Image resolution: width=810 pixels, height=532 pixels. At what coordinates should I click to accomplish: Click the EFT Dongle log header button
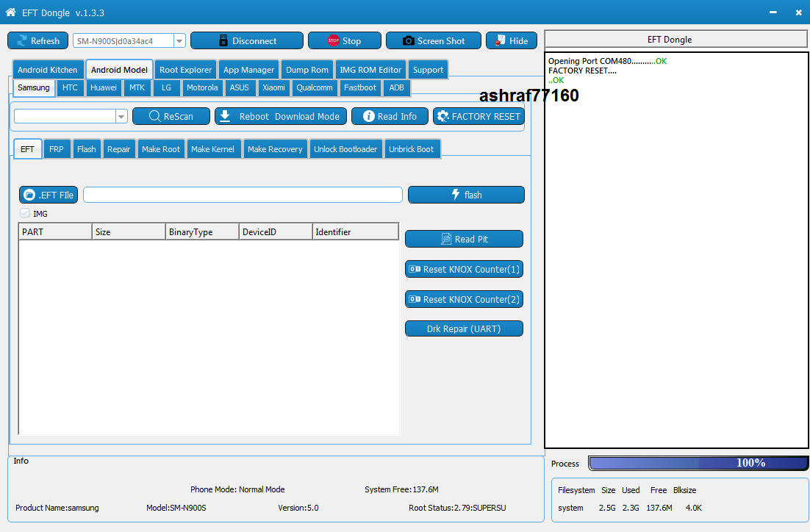pos(675,39)
